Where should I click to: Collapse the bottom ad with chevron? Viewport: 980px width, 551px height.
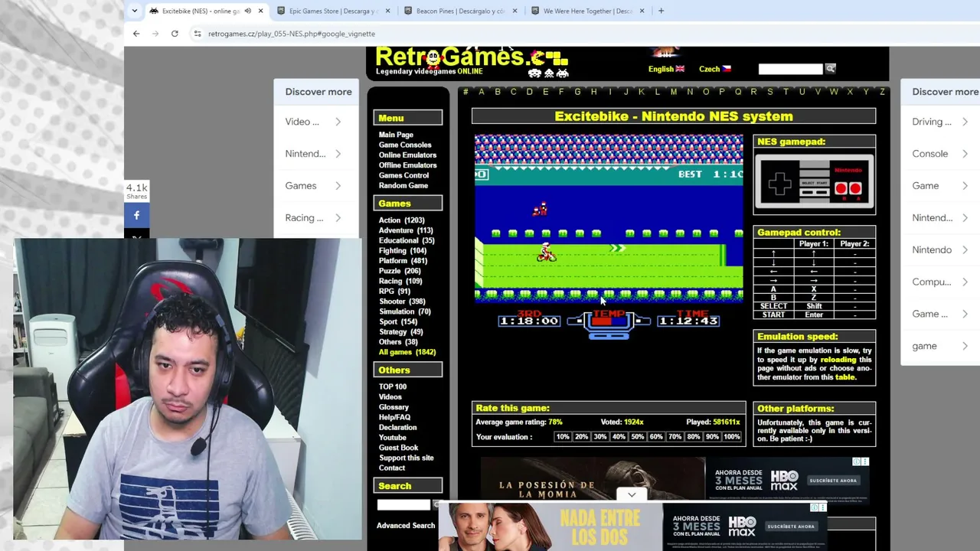pos(632,495)
